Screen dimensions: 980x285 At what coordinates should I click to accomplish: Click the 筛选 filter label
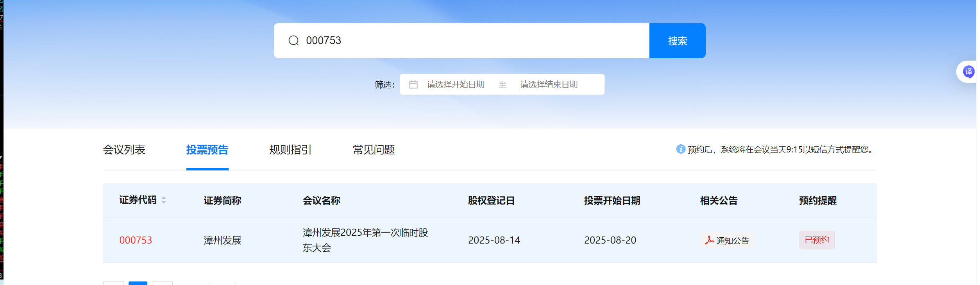(x=384, y=85)
